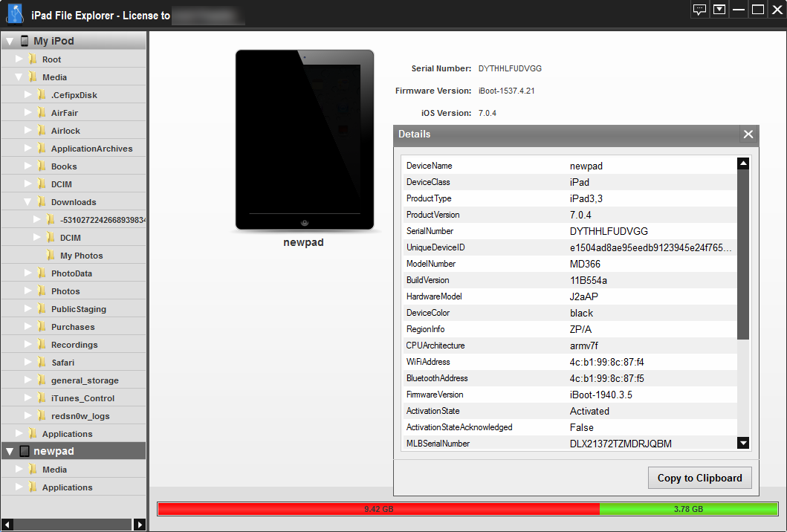Expand the Applications folder under My iPod
Screen dimensions: 787x532
click(x=19, y=433)
